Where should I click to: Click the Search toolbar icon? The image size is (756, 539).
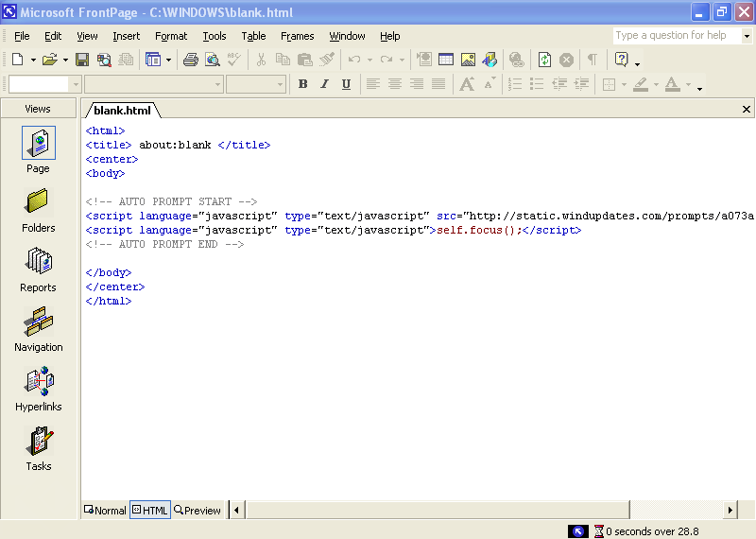point(104,60)
